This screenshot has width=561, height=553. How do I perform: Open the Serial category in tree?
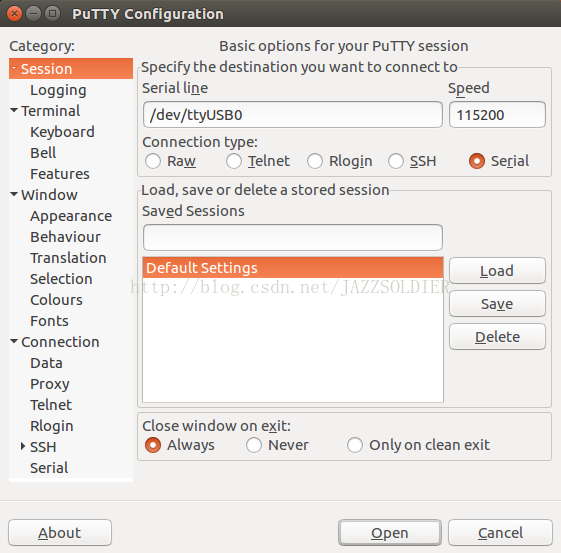tap(49, 468)
